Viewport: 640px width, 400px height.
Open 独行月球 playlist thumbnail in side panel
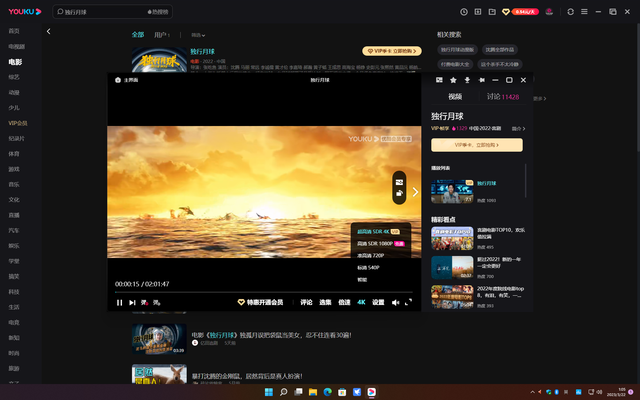(452, 191)
